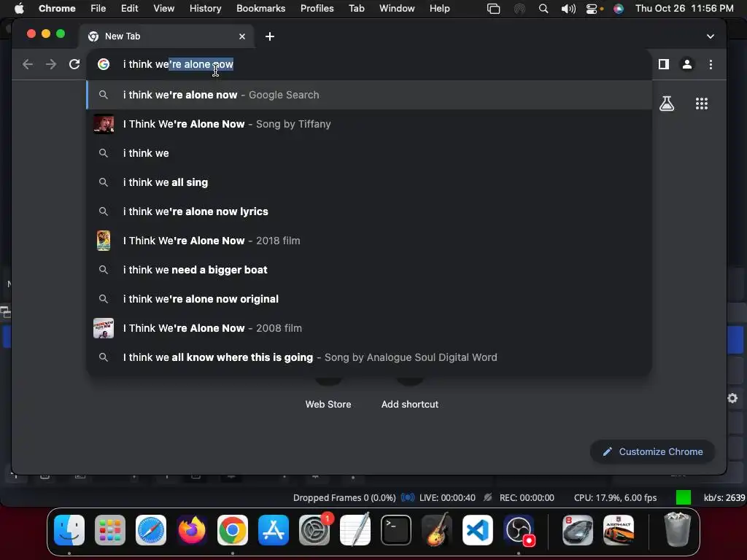
Task: Click Chrome icon in the Dock
Action: [x=233, y=530]
